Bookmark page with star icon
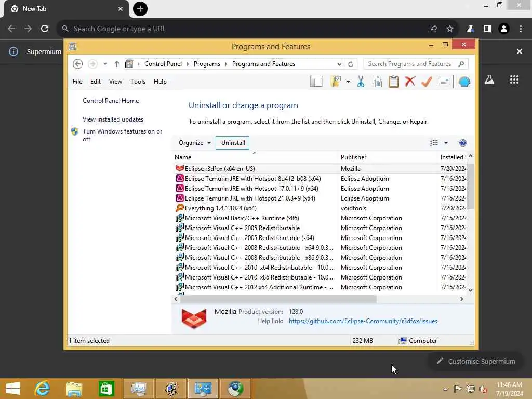The height and width of the screenshot is (399, 532). pos(449,29)
